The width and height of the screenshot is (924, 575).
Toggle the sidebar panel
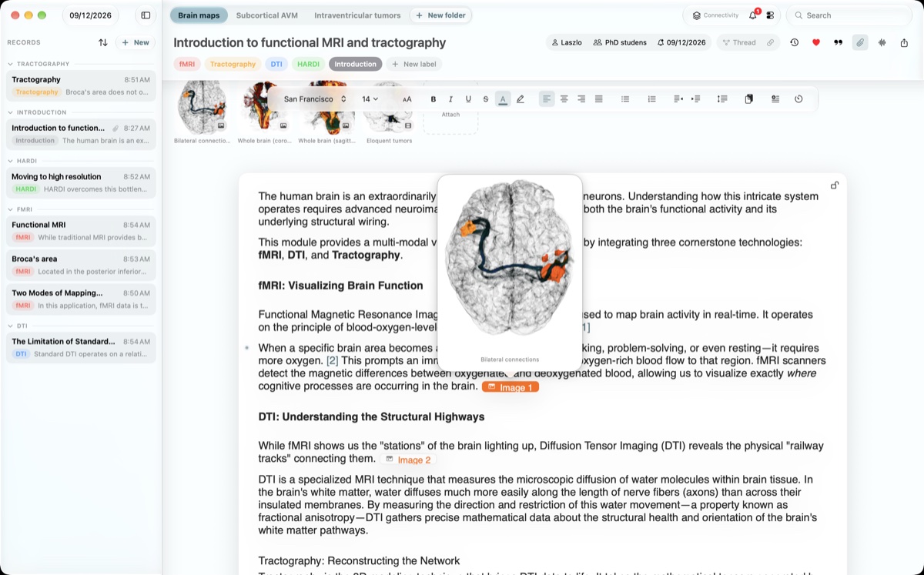145,15
